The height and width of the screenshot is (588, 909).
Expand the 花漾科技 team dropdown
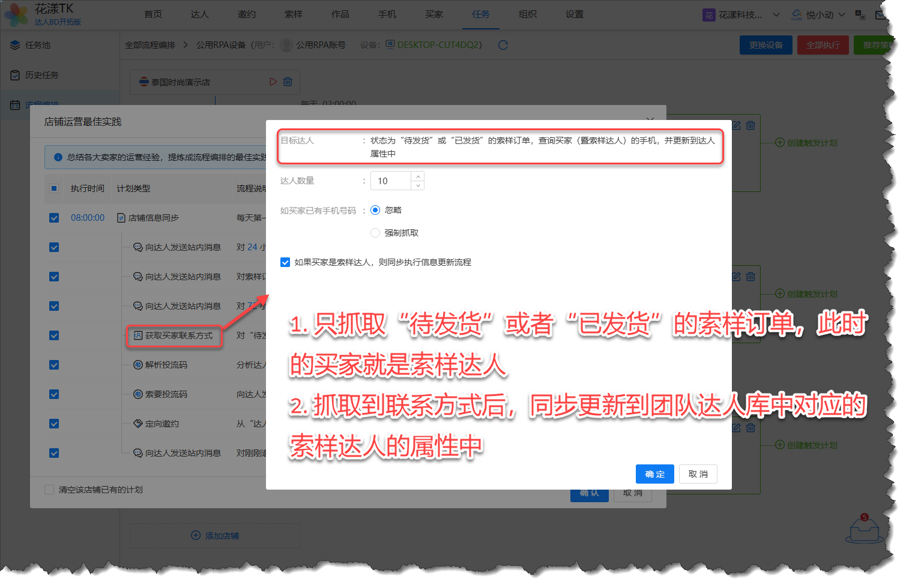(776, 15)
